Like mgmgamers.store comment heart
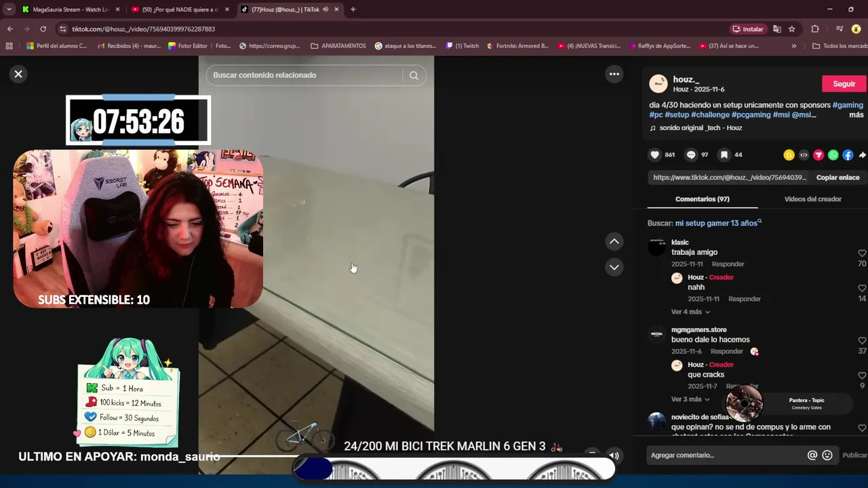 tap(862, 341)
